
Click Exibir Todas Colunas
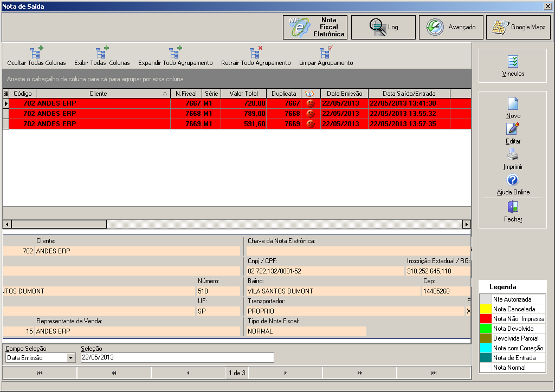(x=102, y=56)
